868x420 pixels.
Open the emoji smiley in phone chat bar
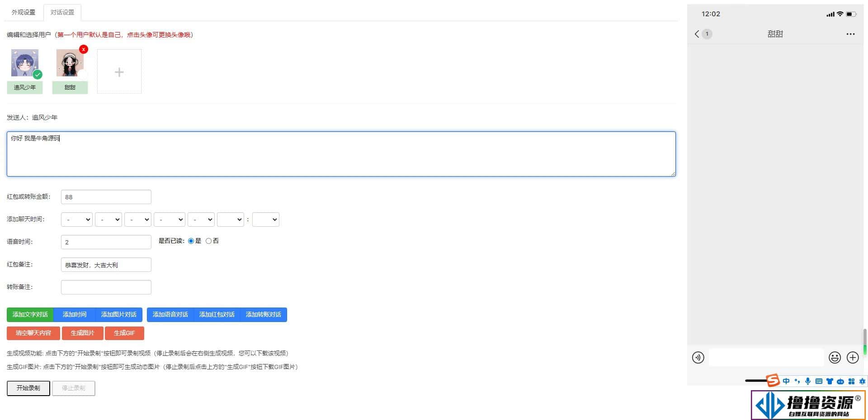point(835,358)
